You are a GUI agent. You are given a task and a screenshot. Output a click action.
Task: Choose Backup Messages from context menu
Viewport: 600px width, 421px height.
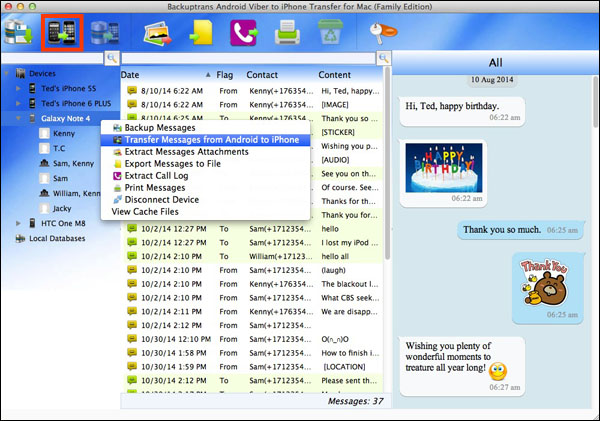(205, 127)
